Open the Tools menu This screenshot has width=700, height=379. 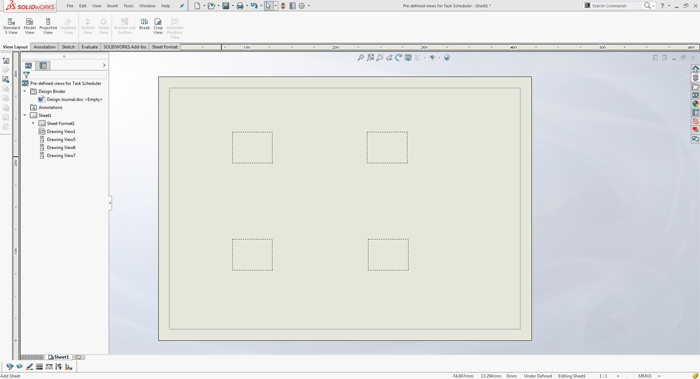129,6
